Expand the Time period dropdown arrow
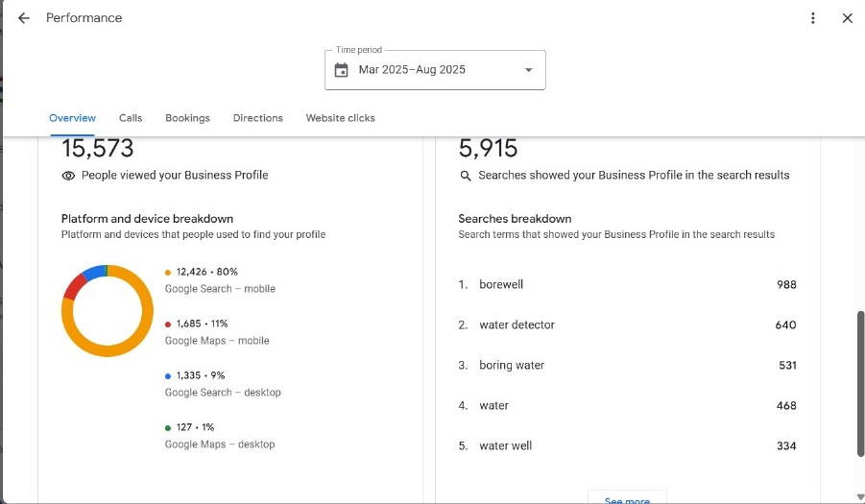This screenshot has height=504, width=865. point(528,70)
